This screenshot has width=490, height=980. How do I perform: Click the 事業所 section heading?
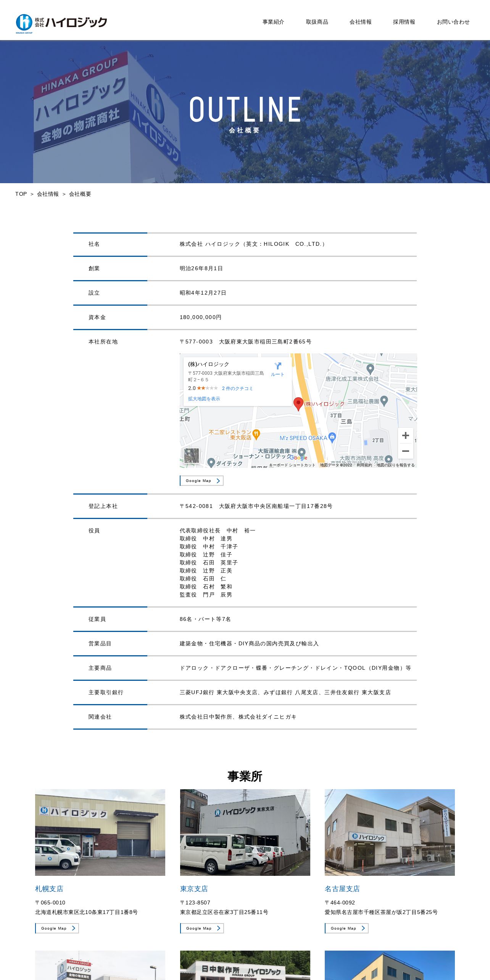click(245, 776)
